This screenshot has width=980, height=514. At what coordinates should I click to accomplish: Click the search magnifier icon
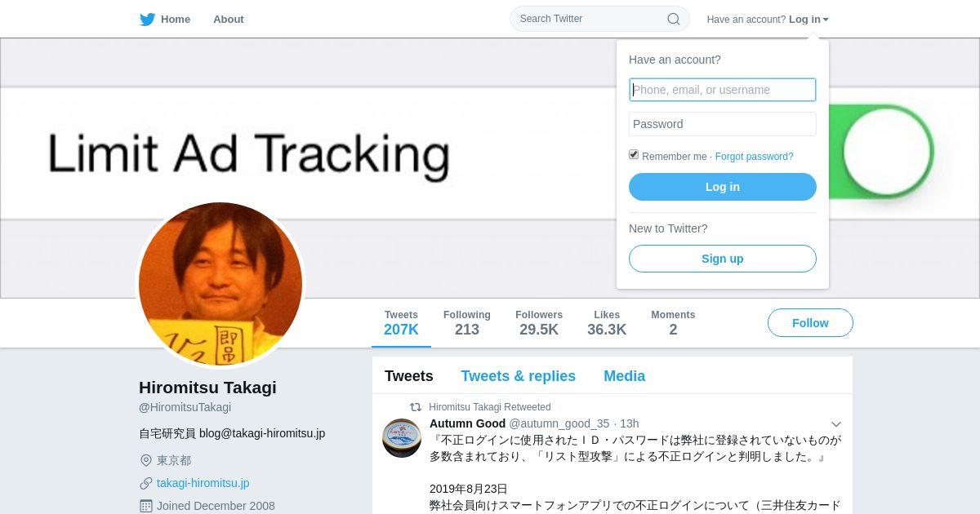point(673,19)
